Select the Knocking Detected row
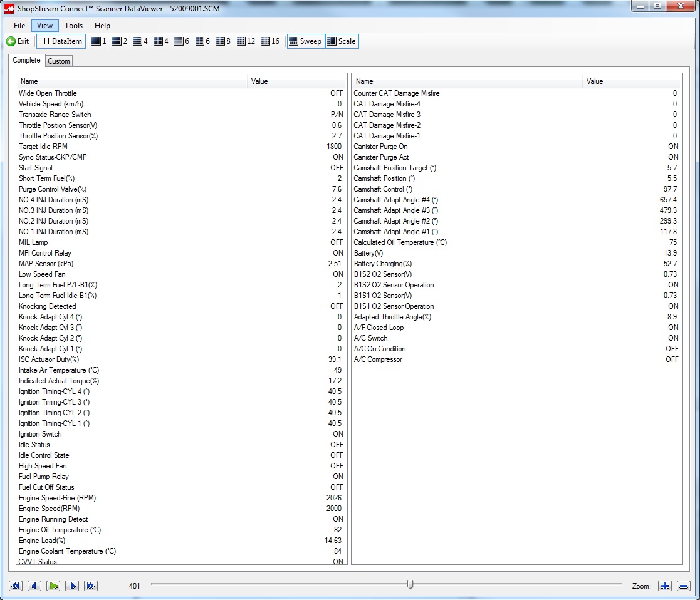The width and height of the screenshot is (700, 600). (x=181, y=306)
